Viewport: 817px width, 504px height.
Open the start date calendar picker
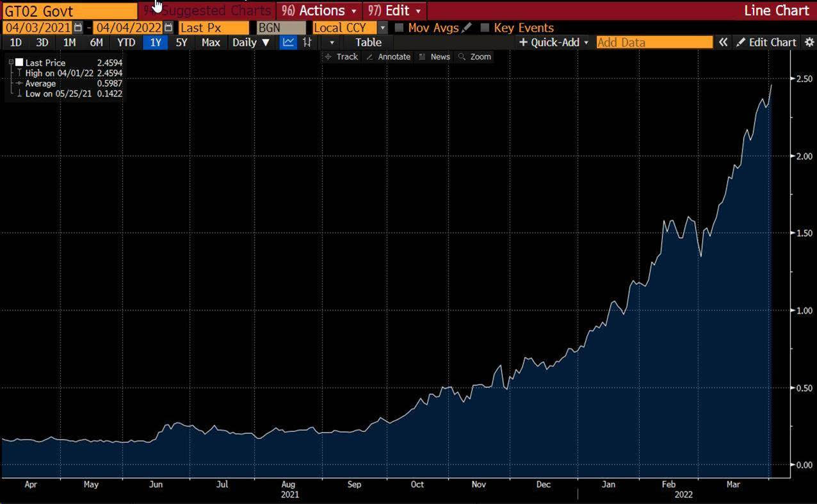coord(78,28)
